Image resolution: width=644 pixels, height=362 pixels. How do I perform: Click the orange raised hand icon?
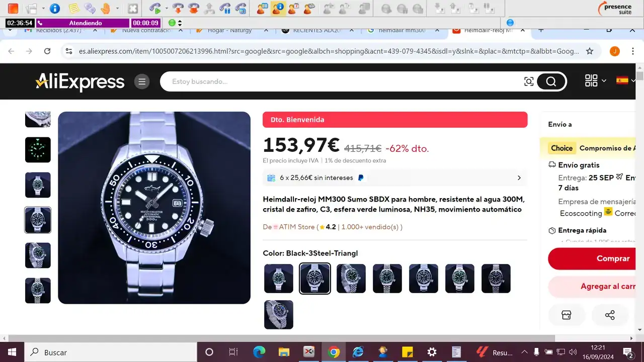point(106,9)
